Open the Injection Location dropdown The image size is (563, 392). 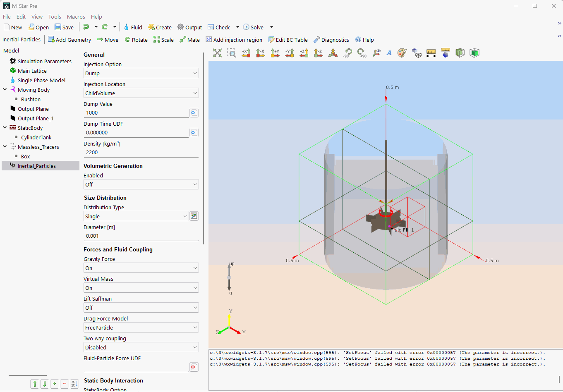click(141, 93)
